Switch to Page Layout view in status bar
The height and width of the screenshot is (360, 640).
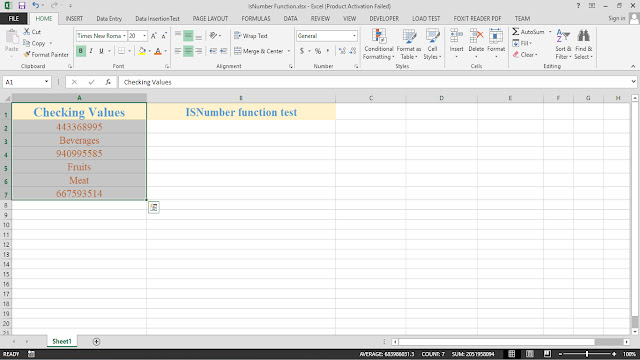coord(529,354)
